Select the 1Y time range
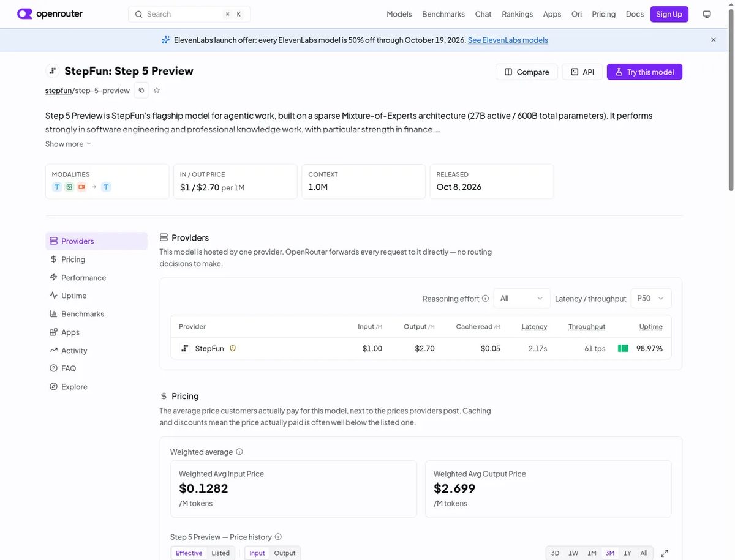Screen dimensions: 735x560 [x=627, y=553]
